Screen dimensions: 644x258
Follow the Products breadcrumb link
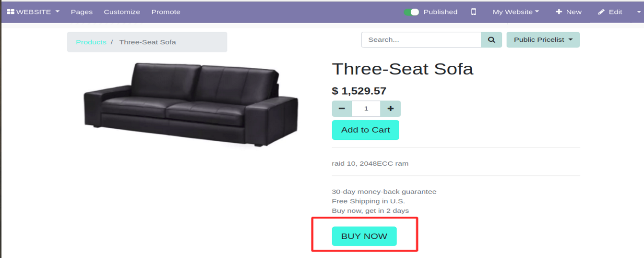tap(91, 42)
